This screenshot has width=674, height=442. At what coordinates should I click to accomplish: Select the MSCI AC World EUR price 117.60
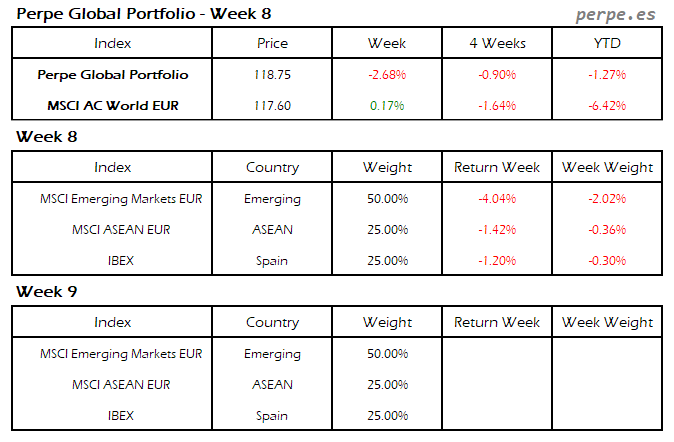tap(272, 105)
